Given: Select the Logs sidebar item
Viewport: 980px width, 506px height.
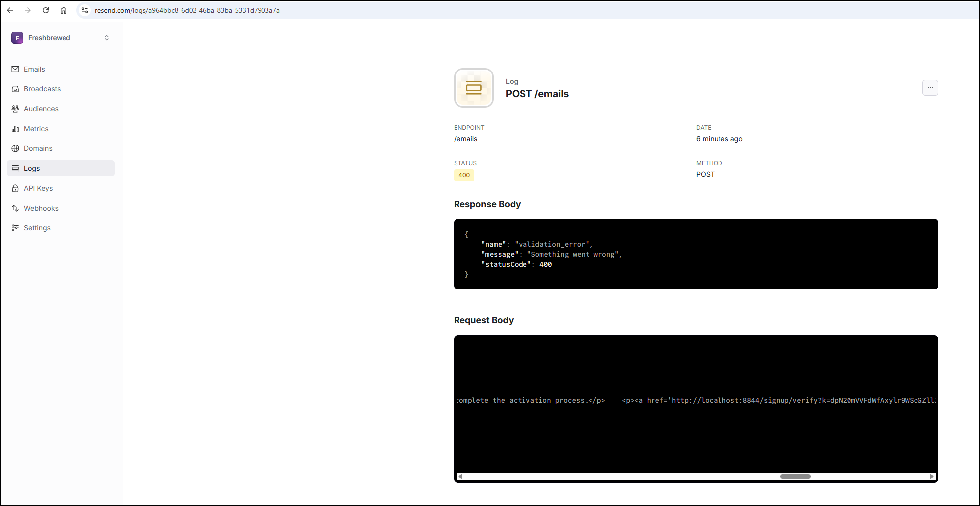Looking at the screenshot, I should point(61,168).
